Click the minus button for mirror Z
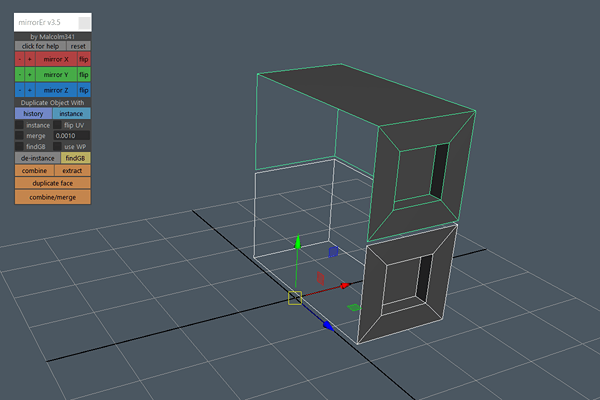This screenshot has width=600, height=400. (x=20, y=90)
